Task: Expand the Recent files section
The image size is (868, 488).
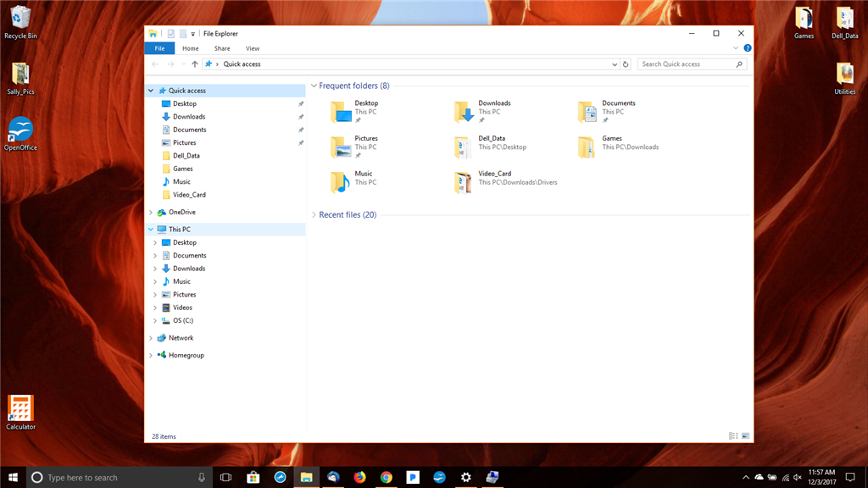Action: [315, 214]
